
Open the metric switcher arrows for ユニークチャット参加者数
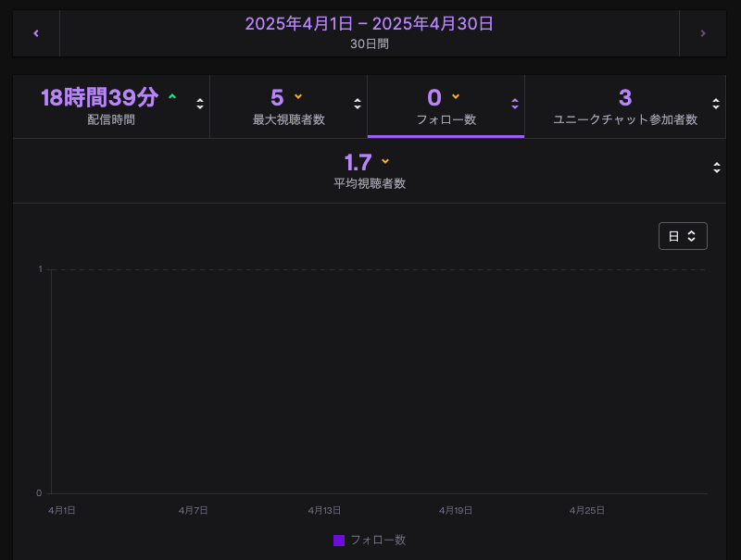click(716, 104)
